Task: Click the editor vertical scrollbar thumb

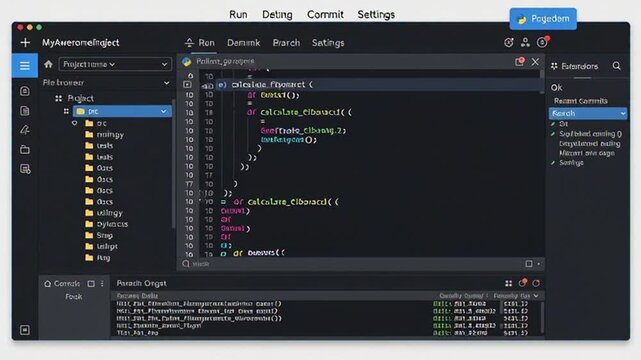Action: (x=542, y=83)
